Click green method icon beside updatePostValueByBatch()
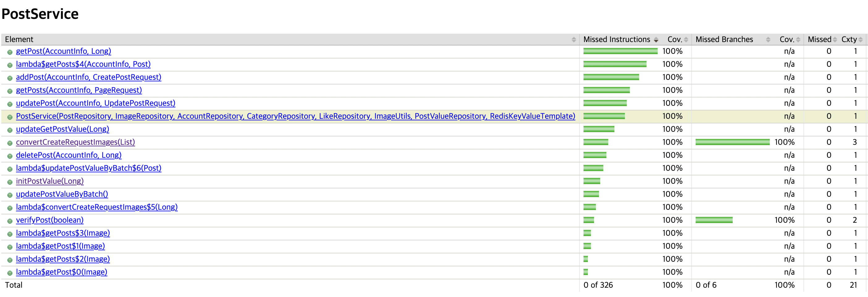Image resolution: width=868 pixels, height=297 pixels. (10, 195)
